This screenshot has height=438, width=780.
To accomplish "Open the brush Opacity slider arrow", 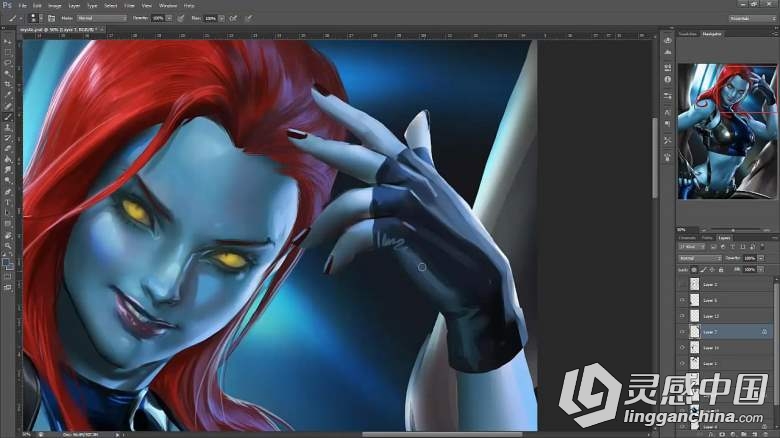I will coord(170,18).
